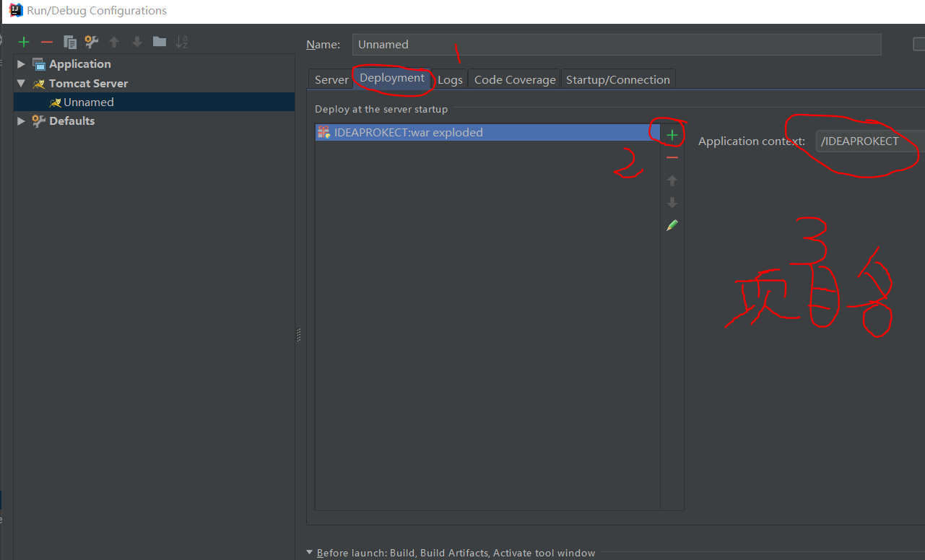The image size is (925, 560).
Task: Switch to Startup/Connection tab
Action: tap(618, 79)
